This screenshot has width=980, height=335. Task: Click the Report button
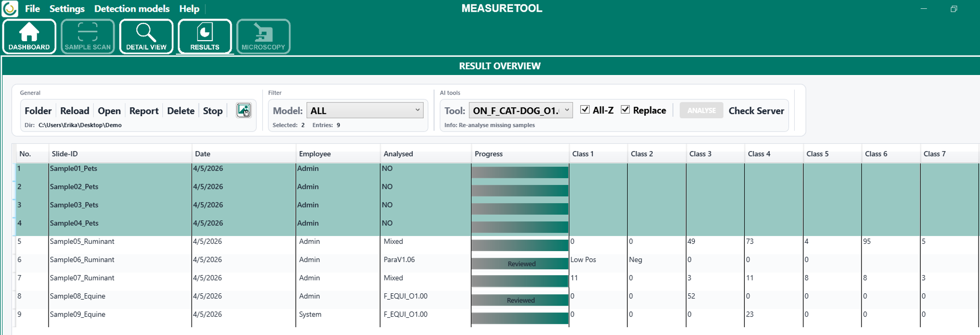[144, 111]
